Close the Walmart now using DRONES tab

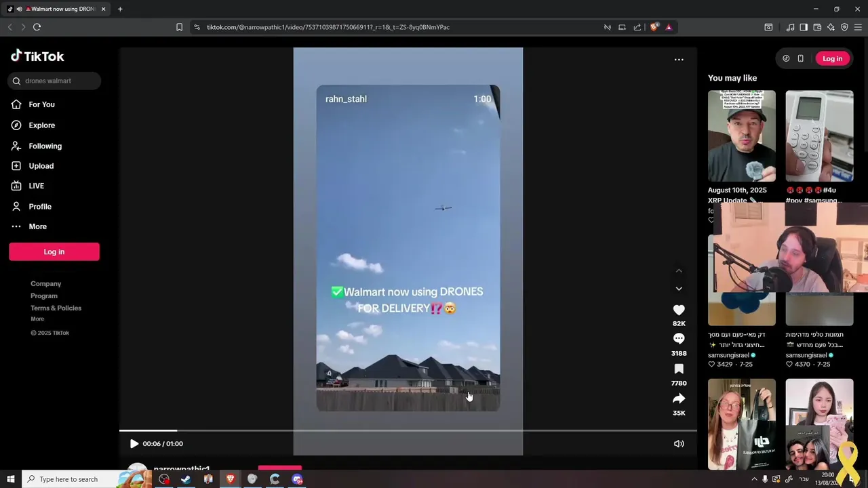(104, 9)
